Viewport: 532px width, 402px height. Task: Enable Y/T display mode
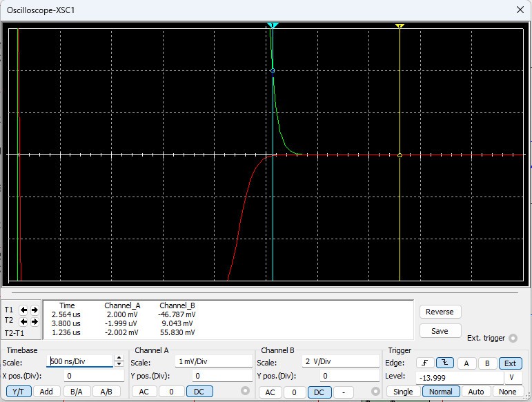[18, 392]
